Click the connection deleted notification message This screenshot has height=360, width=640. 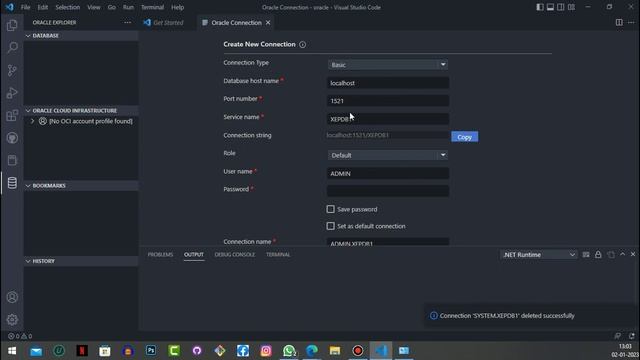[507, 316]
